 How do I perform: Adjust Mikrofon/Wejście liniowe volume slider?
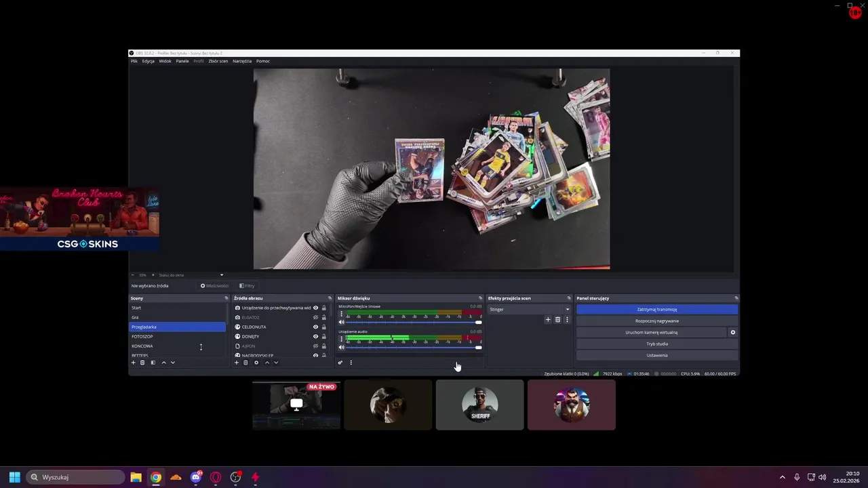tap(414, 322)
